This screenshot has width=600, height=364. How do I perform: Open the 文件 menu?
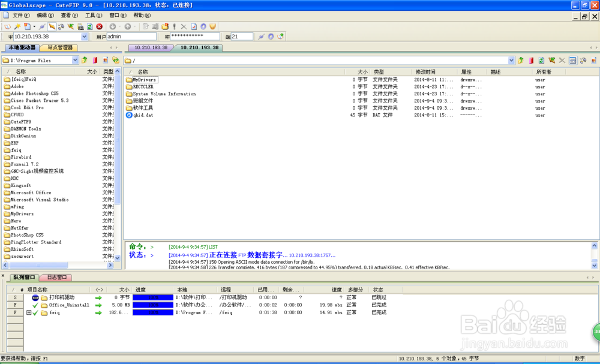(21, 16)
